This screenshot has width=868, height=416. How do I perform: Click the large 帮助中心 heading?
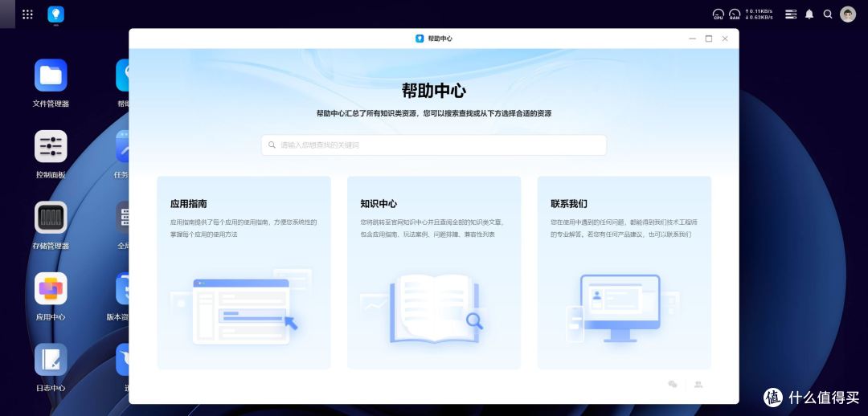(434, 91)
